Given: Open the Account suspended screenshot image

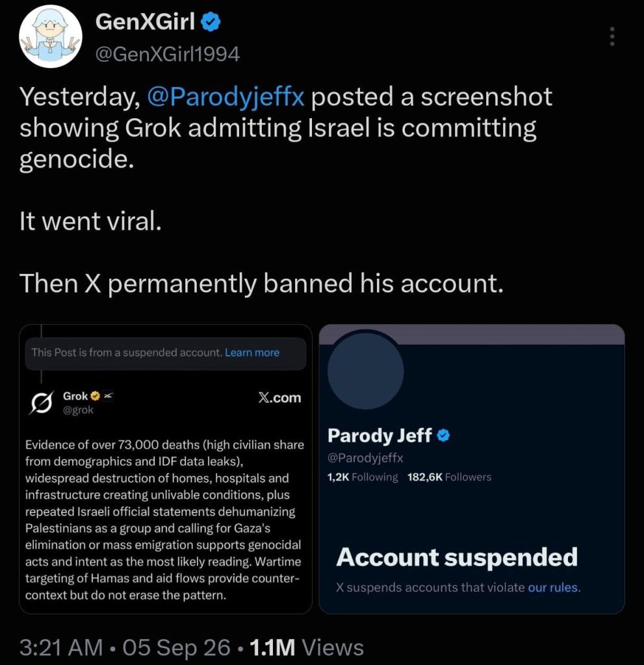Looking at the screenshot, I should (472, 469).
